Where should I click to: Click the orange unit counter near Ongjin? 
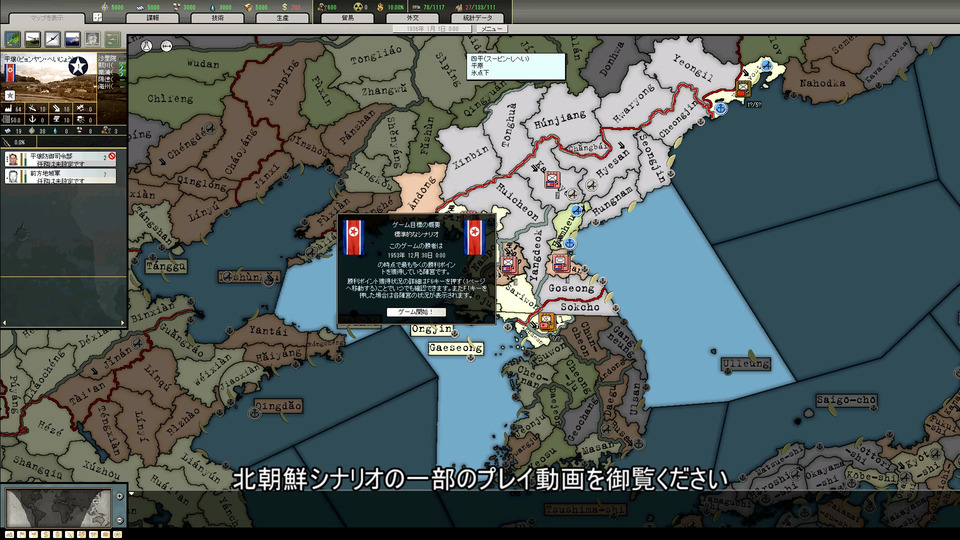click(x=546, y=320)
